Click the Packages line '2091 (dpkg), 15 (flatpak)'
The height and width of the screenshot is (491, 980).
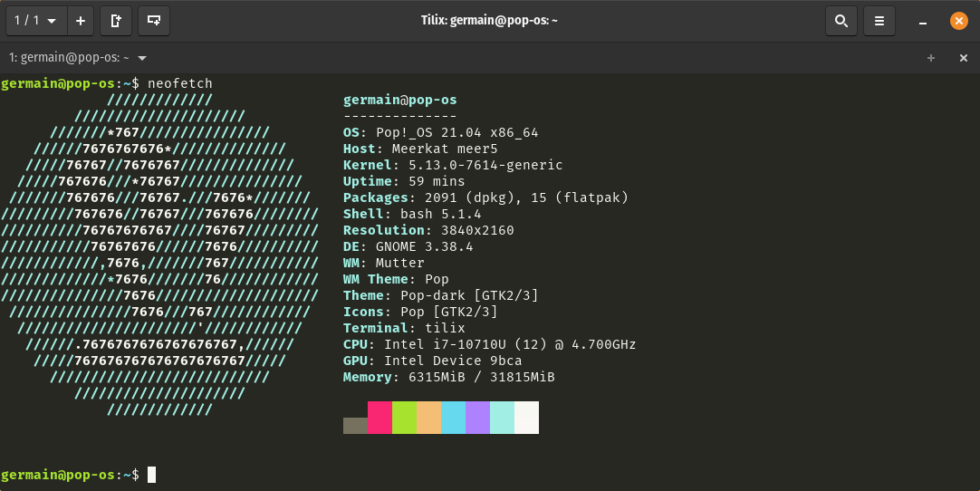point(485,197)
